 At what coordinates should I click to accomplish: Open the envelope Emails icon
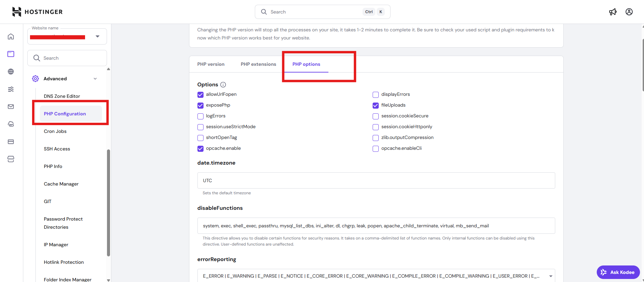click(x=11, y=107)
